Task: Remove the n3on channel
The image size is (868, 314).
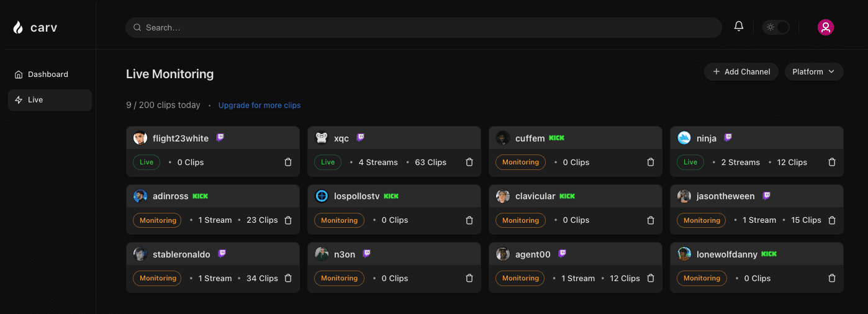Action: (469, 278)
